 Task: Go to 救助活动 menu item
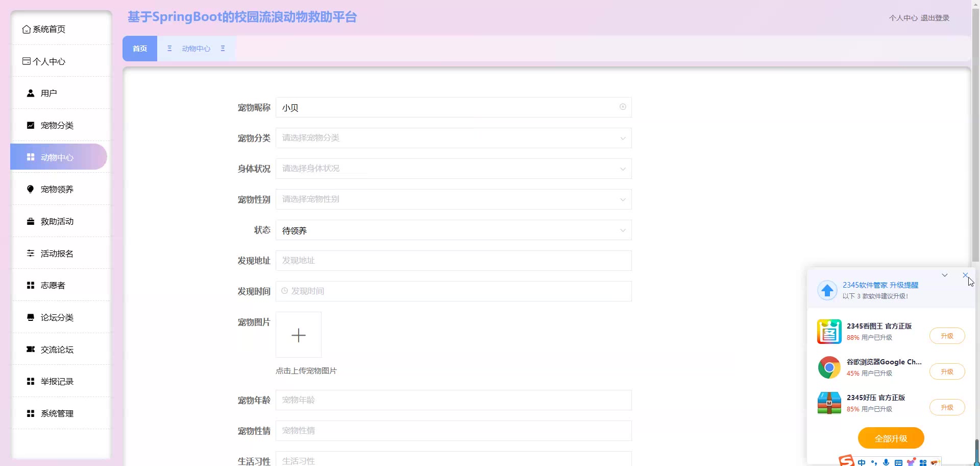point(57,222)
